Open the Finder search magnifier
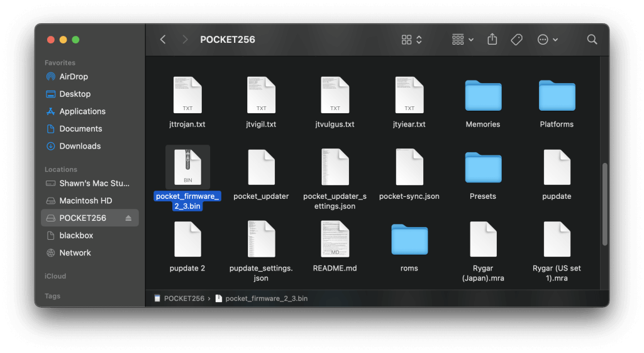 click(592, 40)
